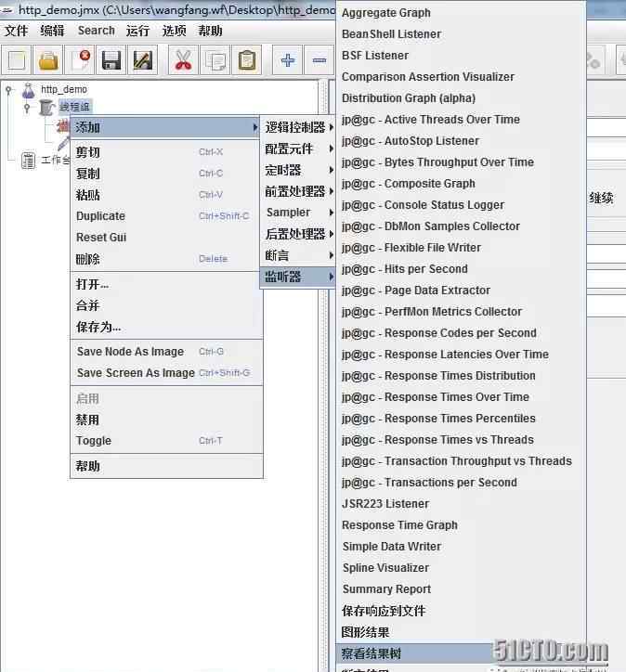The width and height of the screenshot is (626, 672).
Task: Choose 删除 from the context menu
Action: click(166, 259)
